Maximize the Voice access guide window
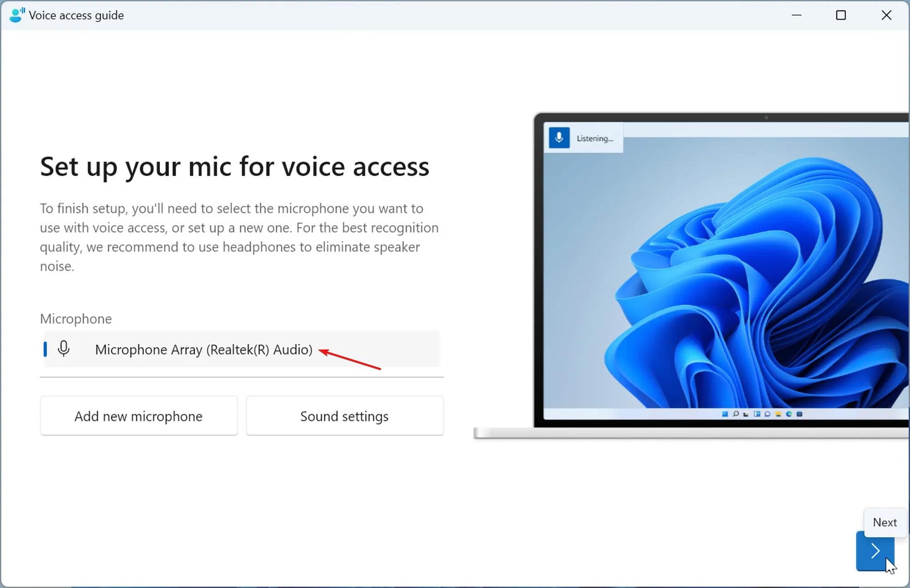This screenshot has height=588, width=910. [841, 15]
